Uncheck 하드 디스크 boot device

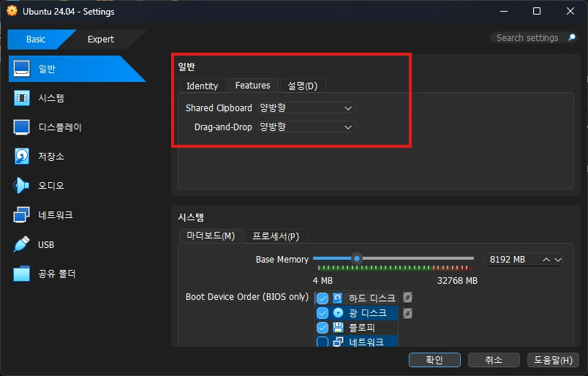click(x=323, y=298)
